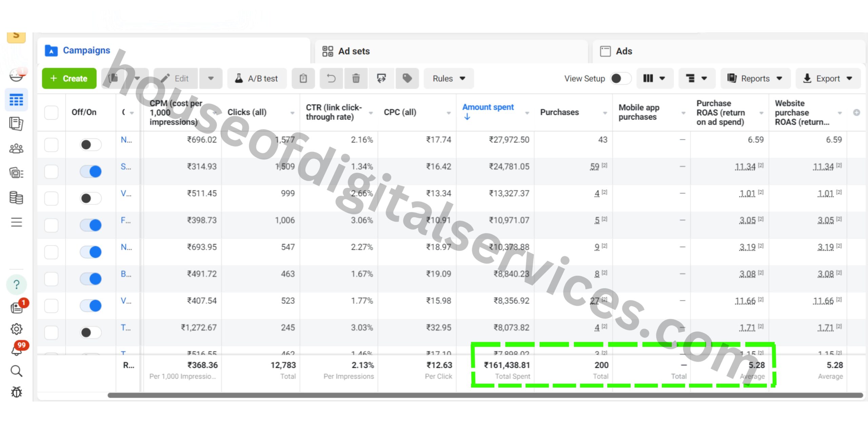The height and width of the screenshot is (434, 868).
Task: Open the Clicks (all) column dropdown arrow
Action: [292, 113]
